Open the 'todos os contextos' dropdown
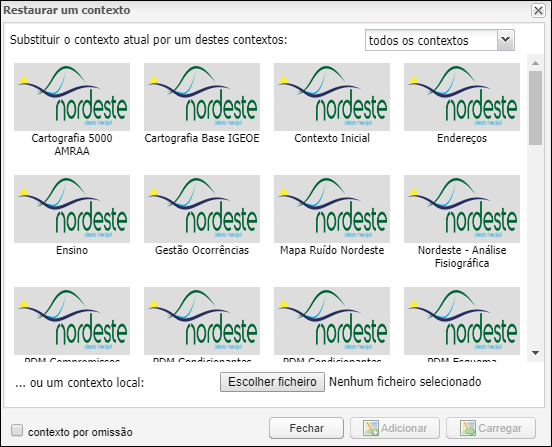 pyautogui.click(x=440, y=40)
